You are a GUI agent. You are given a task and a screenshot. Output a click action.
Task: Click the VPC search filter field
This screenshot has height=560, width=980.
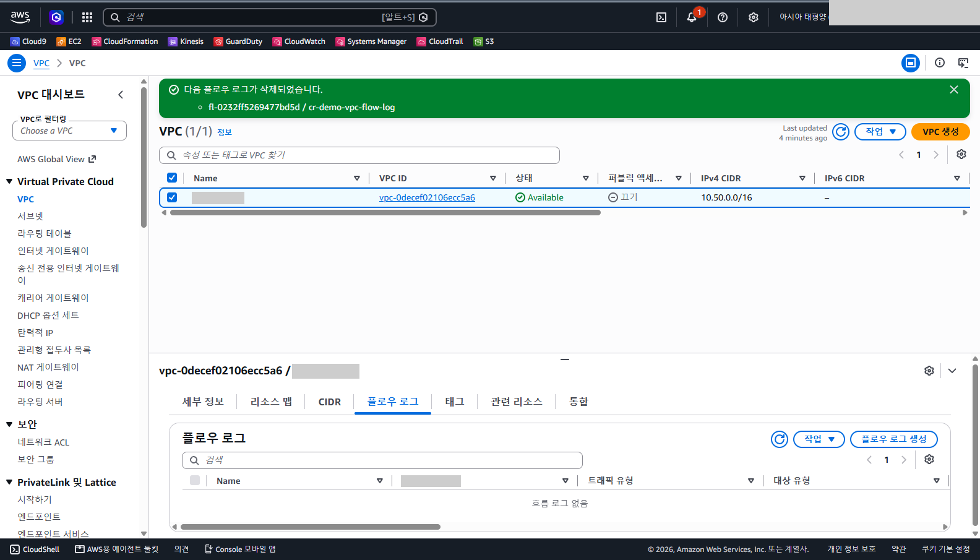point(359,155)
